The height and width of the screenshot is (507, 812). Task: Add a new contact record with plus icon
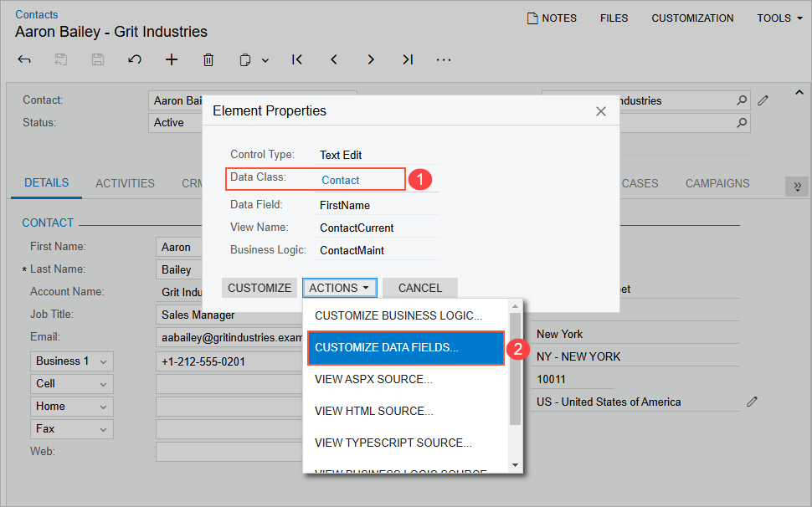(x=172, y=59)
